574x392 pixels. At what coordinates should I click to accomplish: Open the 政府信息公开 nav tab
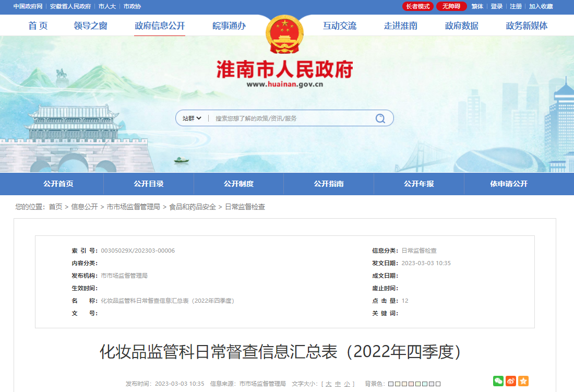point(160,26)
